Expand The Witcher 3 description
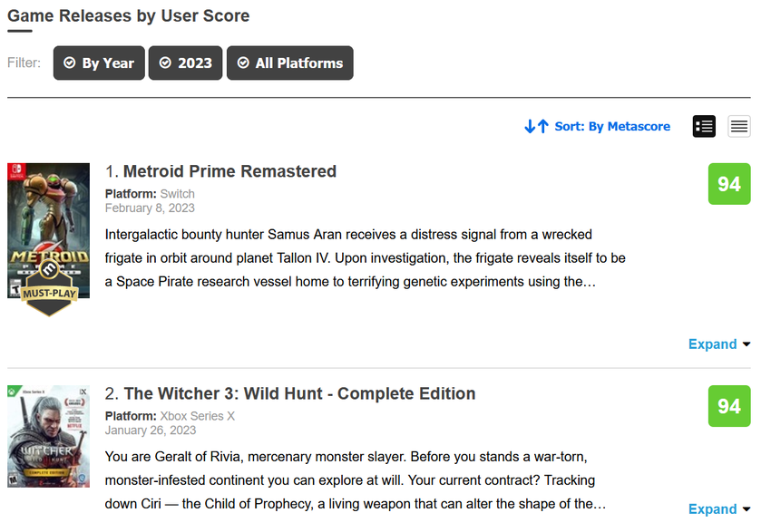771x532 pixels. click(719, 509)
